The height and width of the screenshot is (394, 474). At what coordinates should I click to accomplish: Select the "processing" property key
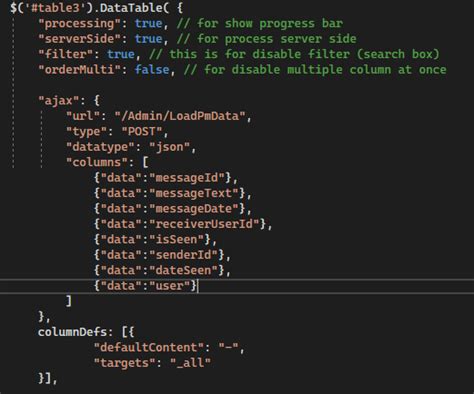(x=79, y=23)
